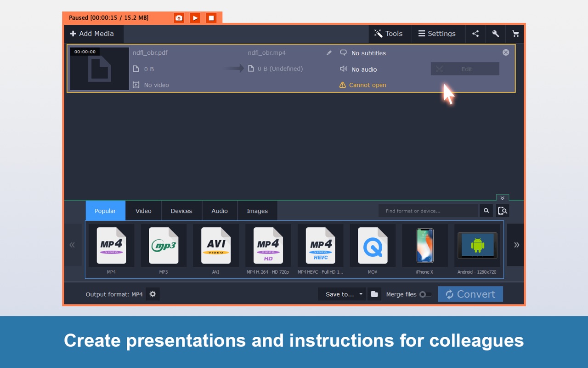
Task: Open the shopping cart icon
Action: tap(515, 34)
